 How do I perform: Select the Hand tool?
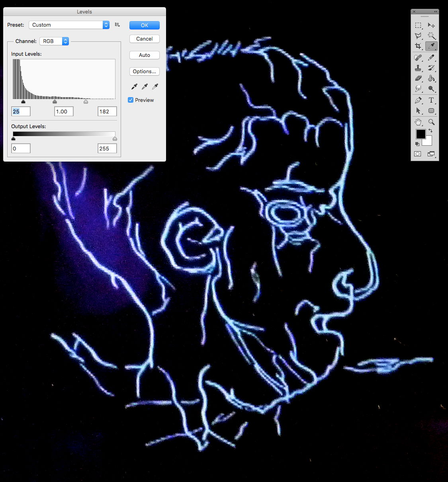click(418, 122)
